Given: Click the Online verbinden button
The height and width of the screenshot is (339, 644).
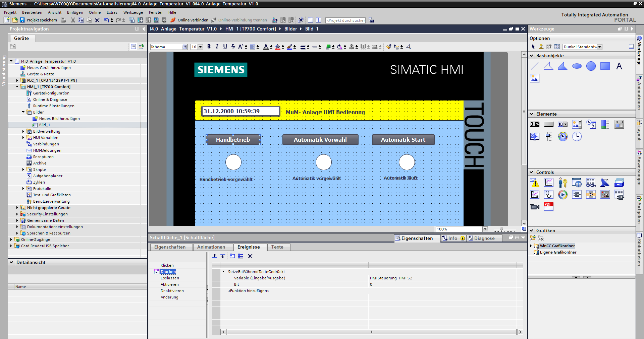Looking at the screenshot, I should coord(190,20).
